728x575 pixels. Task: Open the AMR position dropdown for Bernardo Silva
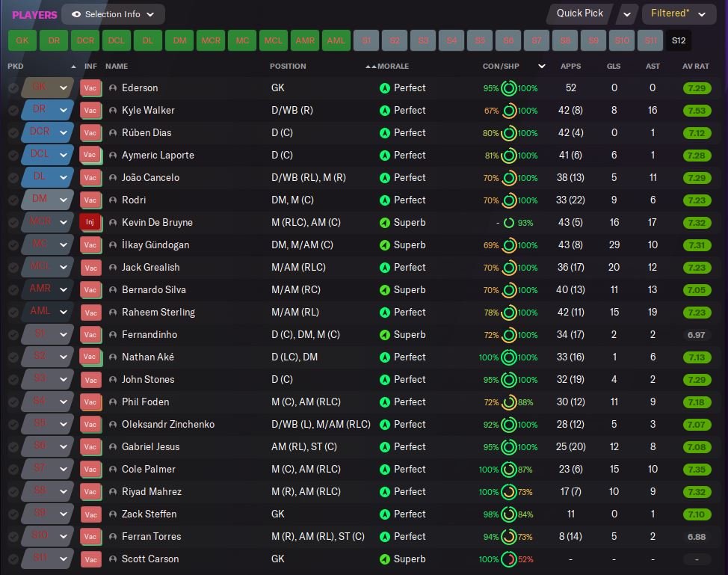tap(48, 289)
